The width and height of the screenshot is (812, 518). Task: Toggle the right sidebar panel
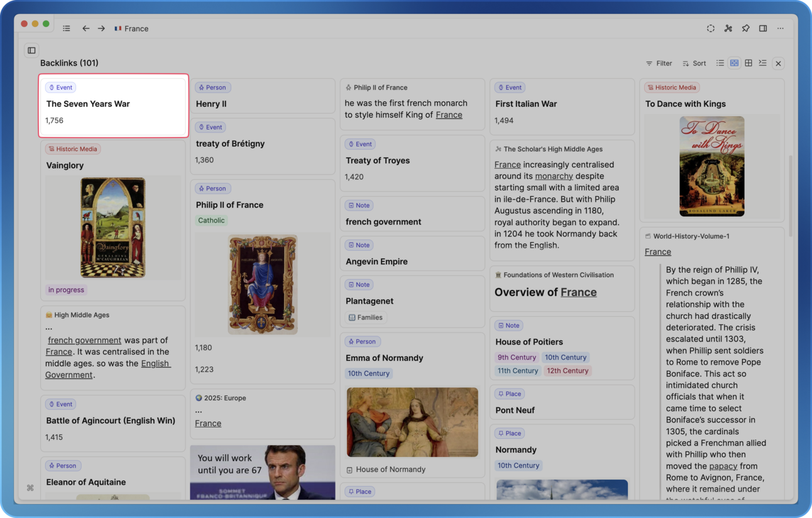point(763,28)
